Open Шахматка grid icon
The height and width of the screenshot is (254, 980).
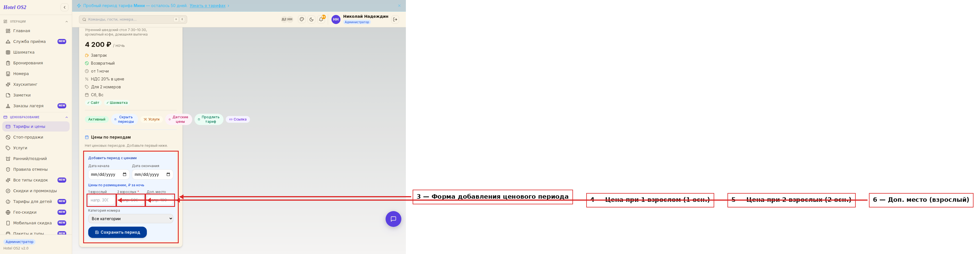pyautogui.click(x=8, y=52)
